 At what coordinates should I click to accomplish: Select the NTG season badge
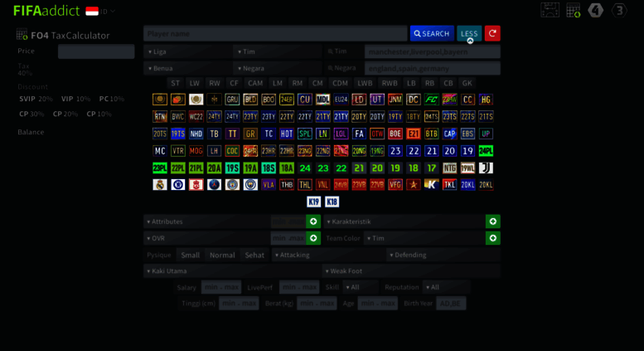click(x=449, y=168)
